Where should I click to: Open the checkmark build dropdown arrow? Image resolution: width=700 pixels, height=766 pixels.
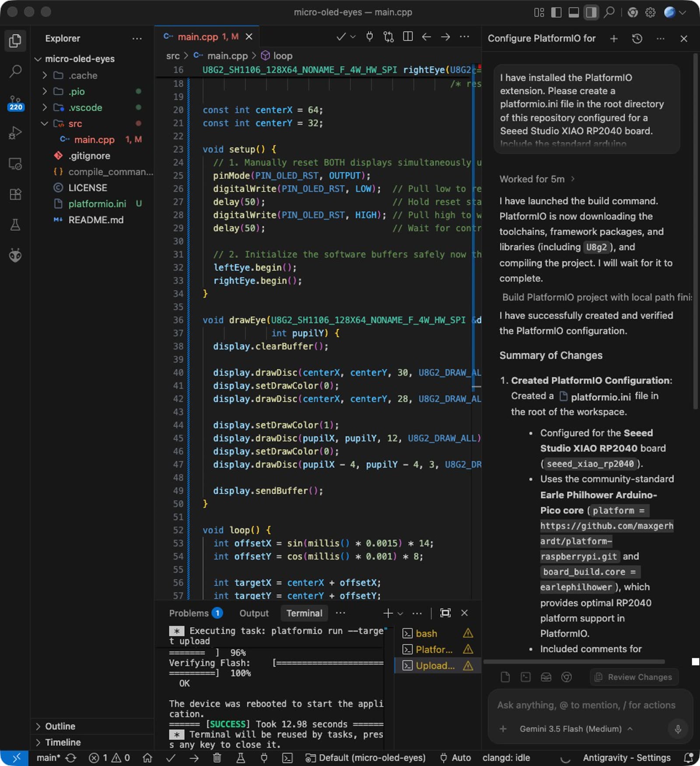pyautogui.click(x=353, y=37)
